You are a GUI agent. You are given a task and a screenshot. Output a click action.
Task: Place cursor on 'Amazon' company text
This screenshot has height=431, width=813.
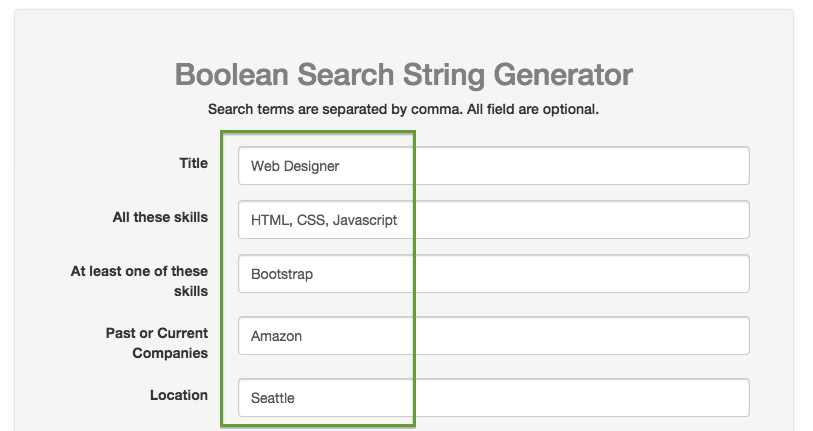tap(276, 336)
